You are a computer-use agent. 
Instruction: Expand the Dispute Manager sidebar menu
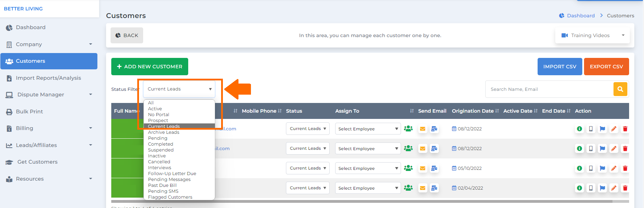(49, 95)
